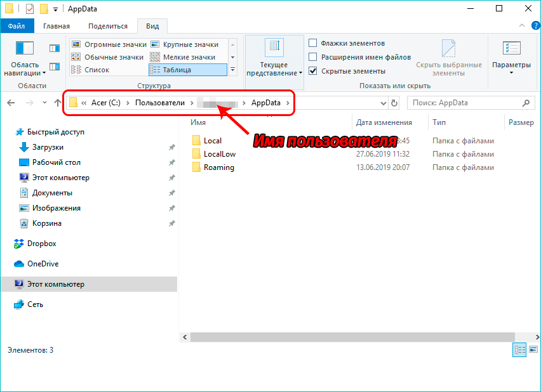
Task: Click the search magnifier icon
Action: tap(526, 103)
